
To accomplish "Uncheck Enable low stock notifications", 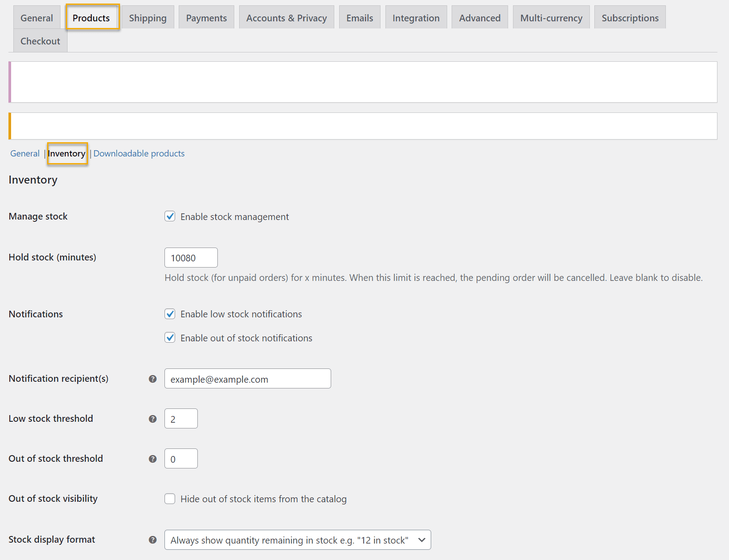I will click(170, 314).
